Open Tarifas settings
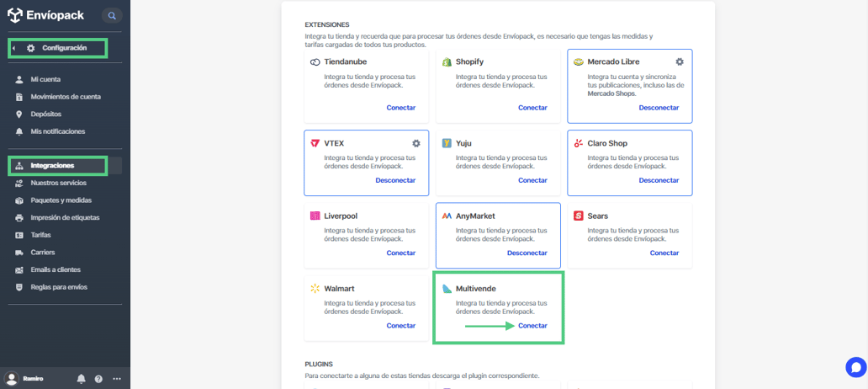 point(40,235)
